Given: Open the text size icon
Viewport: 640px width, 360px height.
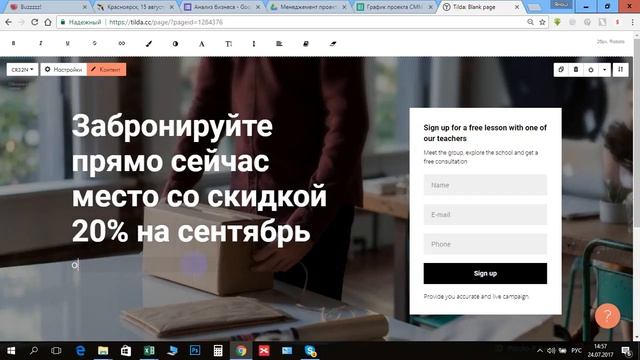Looking at the screenshot, I should point(229,44).
